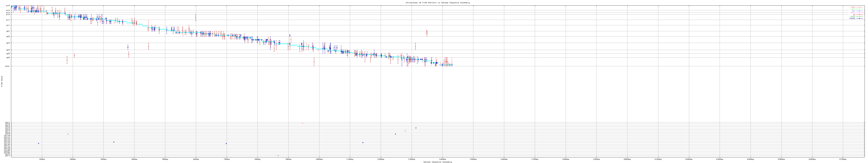Screen dimensions: 868x163
Task: Click the NCI legend square marker
Action: tap(859, 11)
